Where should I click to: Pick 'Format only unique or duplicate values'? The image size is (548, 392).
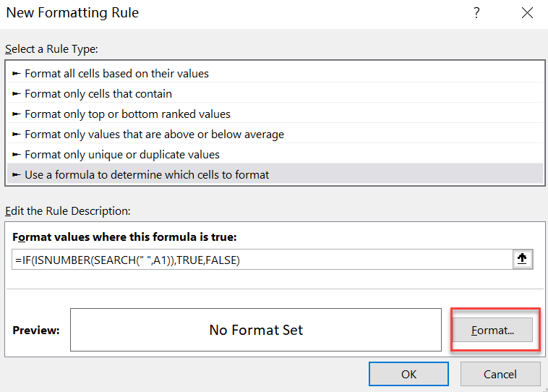tap(275, 155)
